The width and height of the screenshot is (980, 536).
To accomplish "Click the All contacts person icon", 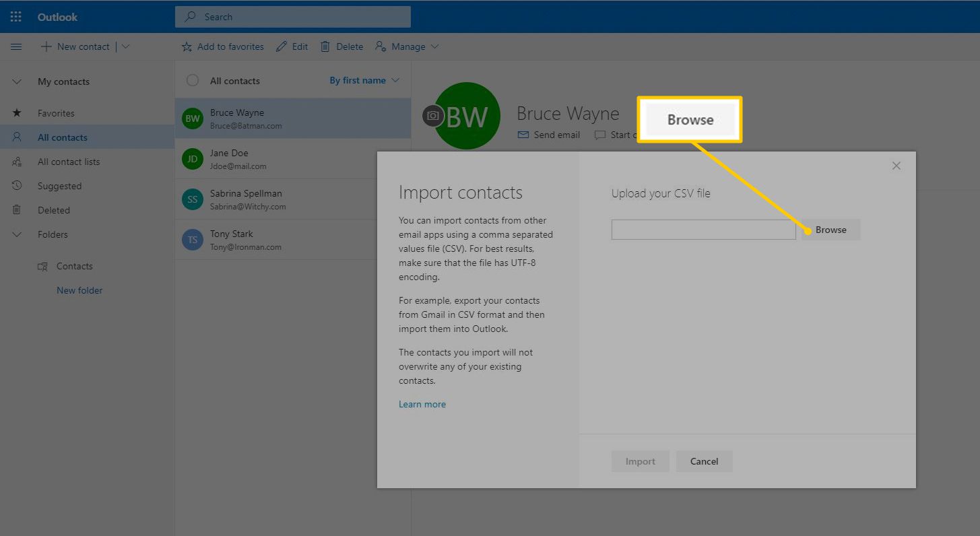I will 17,137.
